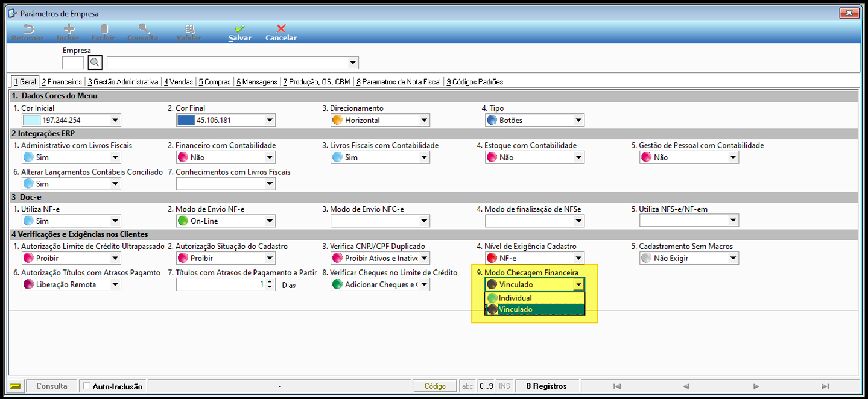Save changes with the Salvar checkmark
Image resolution: width=868 pixels, height=399 pixels.
(239, 28)
